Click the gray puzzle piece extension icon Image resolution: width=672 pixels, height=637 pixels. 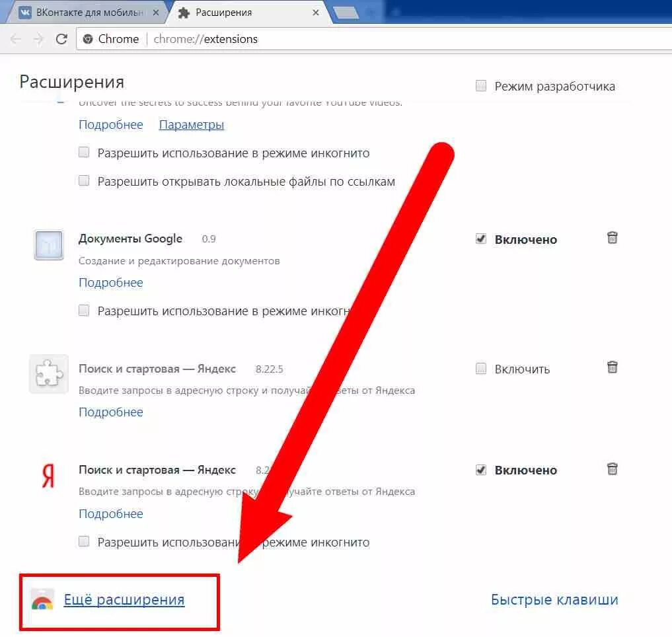[x=48, y=373]
